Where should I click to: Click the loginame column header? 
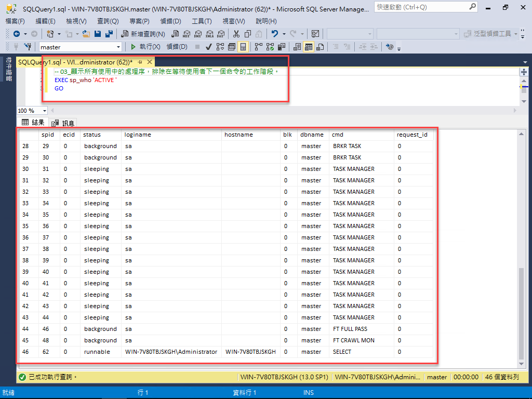pyautogui.click(x=171, y=135)
